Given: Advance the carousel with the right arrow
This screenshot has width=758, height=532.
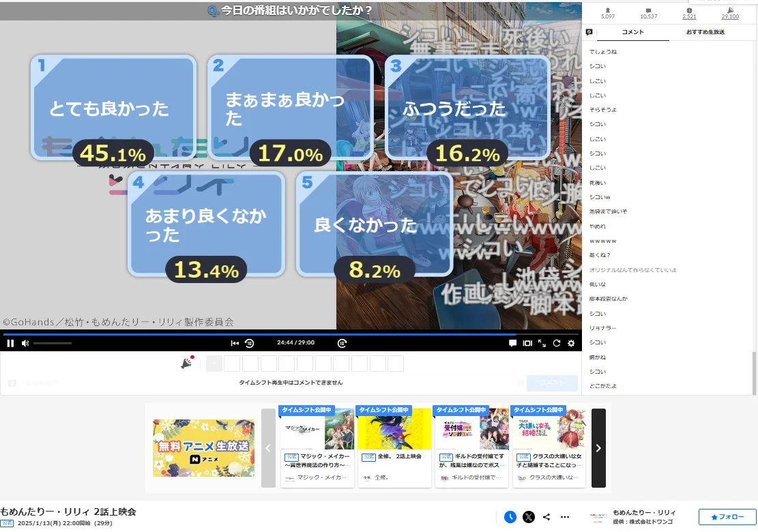Looking at the screenshot, I should [598, 448].
